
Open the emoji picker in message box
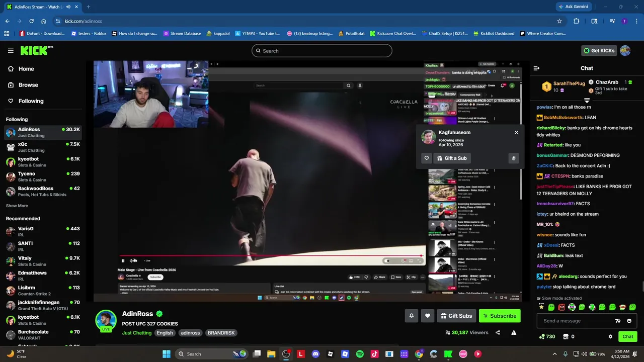(x=629, y=321)
